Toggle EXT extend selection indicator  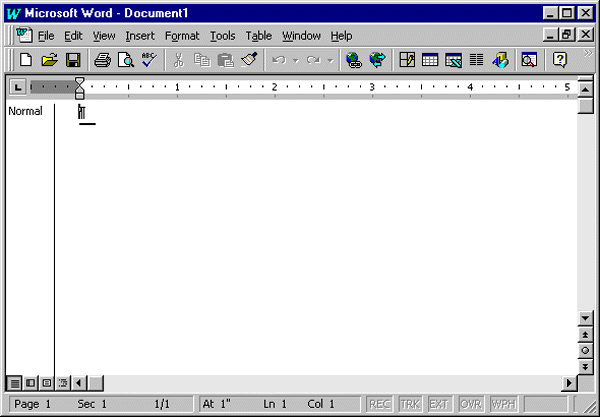tap(439, 404)
